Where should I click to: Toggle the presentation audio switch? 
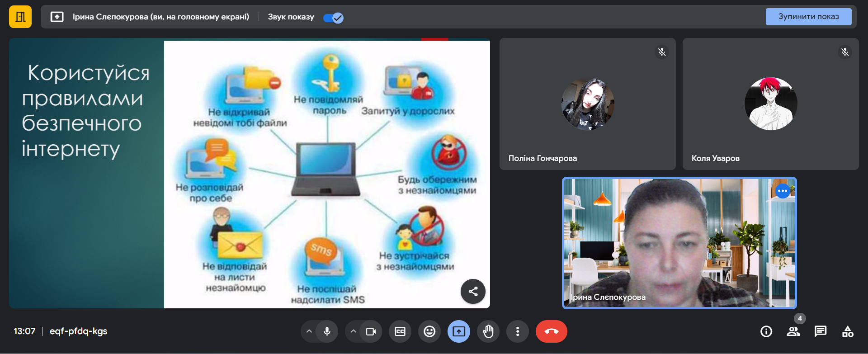coord(333,18)
